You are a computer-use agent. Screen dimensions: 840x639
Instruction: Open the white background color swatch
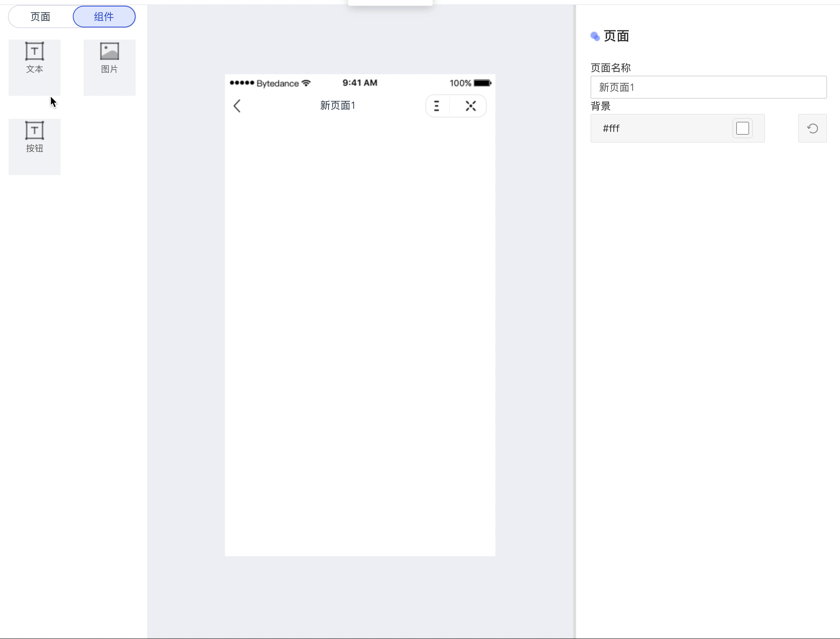pyautogui.click(x=742, y=129)
